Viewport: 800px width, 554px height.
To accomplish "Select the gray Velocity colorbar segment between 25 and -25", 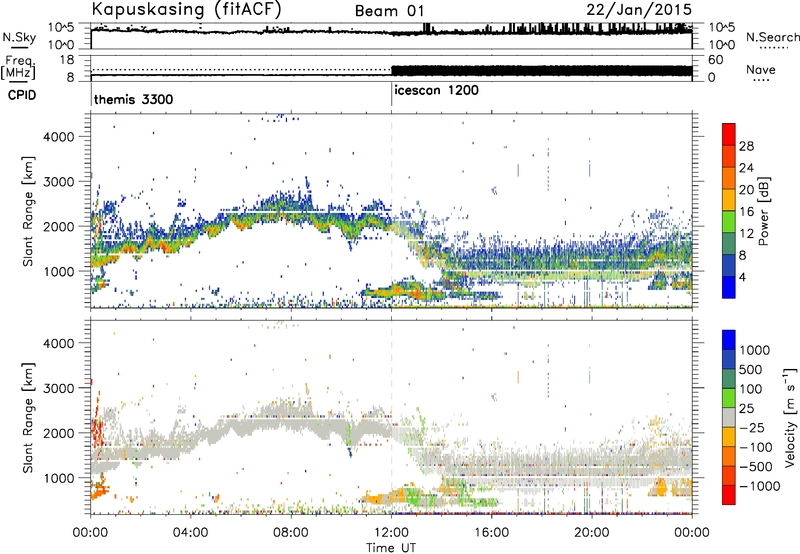I will point(729,417).
